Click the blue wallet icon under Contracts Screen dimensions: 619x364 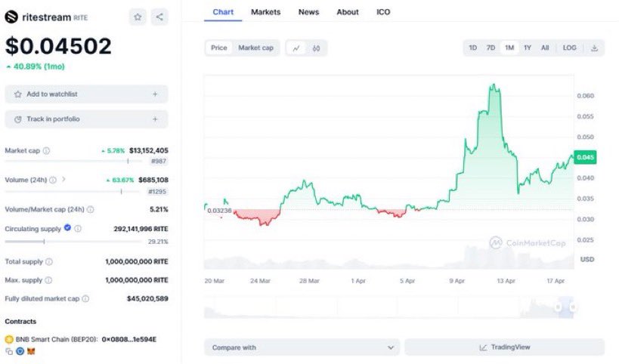20,351
